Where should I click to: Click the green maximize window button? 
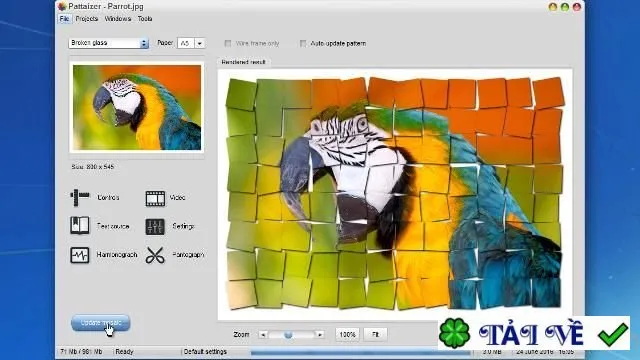click(x=565, y=7)
